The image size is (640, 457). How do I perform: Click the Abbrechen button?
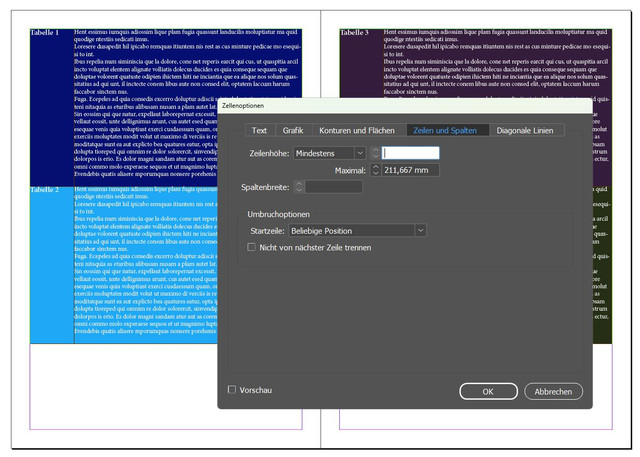point(553,392)
